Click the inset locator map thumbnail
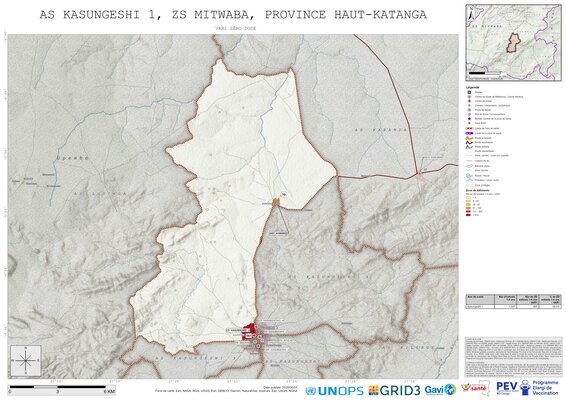Image resolution: width=566 pixels, height=400 pixels. click(x=513, y=42)
